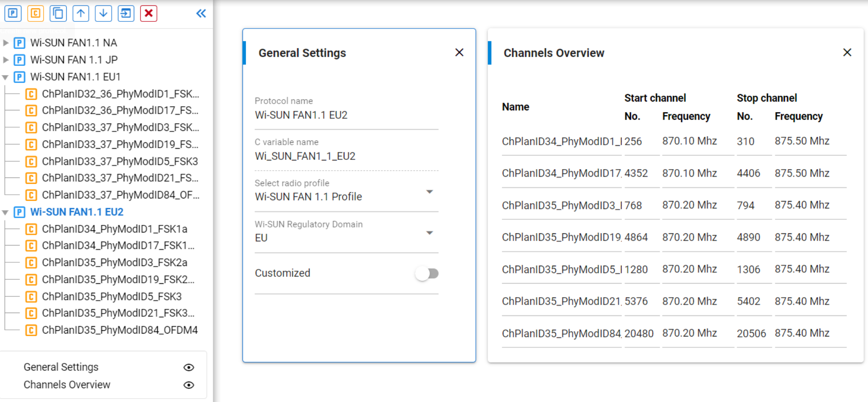Click channel icon of ChPlanID33_37_PhyModID19

click(x=31, y=144)
